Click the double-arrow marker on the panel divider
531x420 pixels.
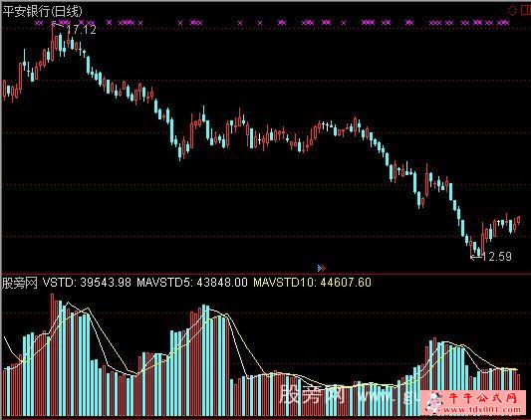[x=322, y=268]
